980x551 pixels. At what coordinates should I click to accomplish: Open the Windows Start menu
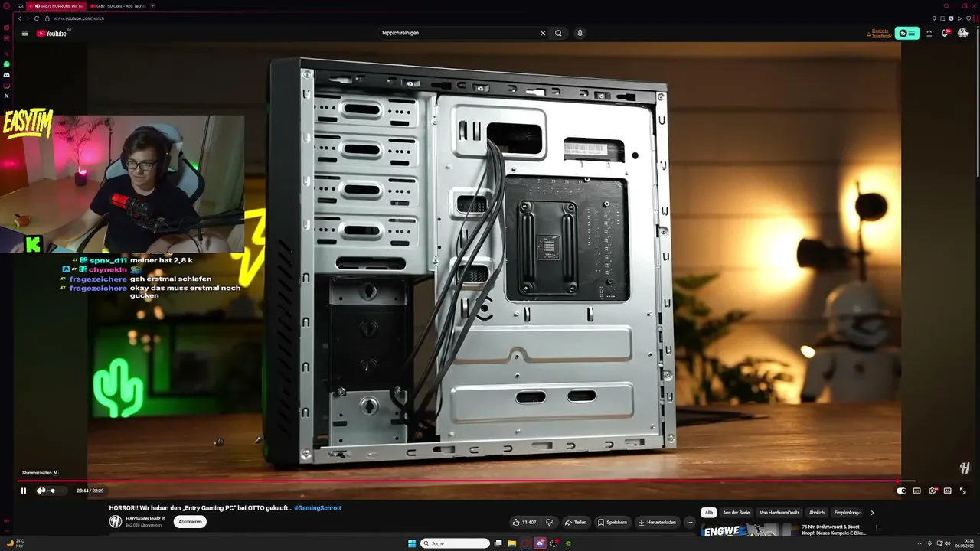click(x=412, y=543)
